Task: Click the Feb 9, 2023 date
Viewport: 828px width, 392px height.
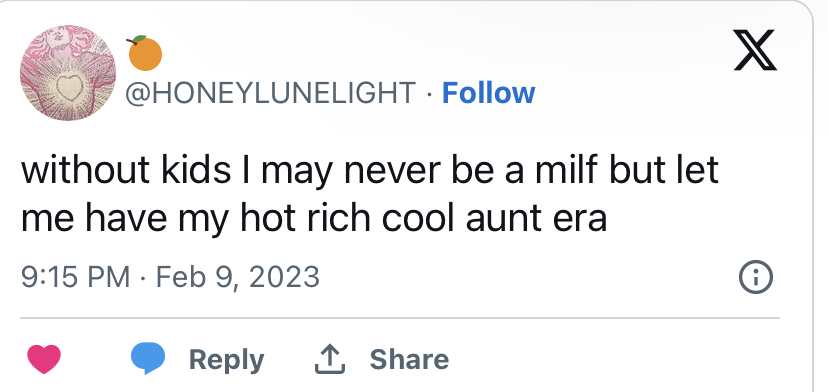Action: pos(238,277)
